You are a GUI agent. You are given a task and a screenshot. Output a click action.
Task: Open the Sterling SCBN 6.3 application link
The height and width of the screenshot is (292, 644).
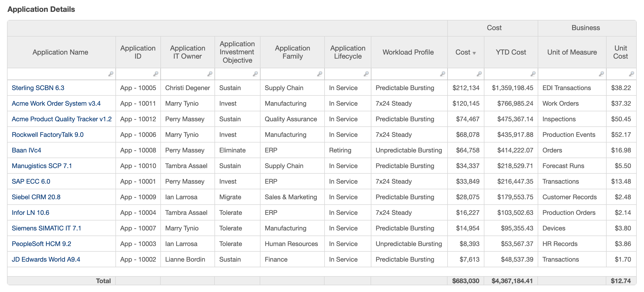pyautogui.click(x=38, y=88)
